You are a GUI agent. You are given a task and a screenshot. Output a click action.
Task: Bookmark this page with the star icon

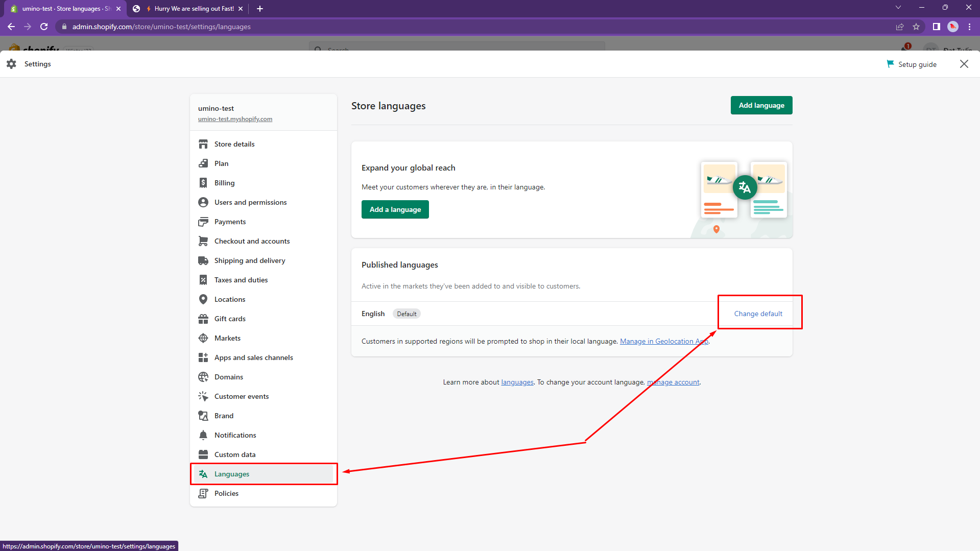point(916,27)
